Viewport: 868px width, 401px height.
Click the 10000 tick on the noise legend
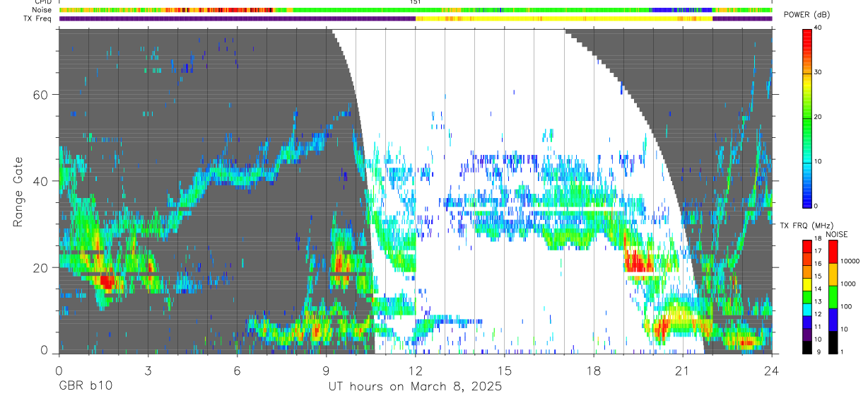[x=850, y=262]
